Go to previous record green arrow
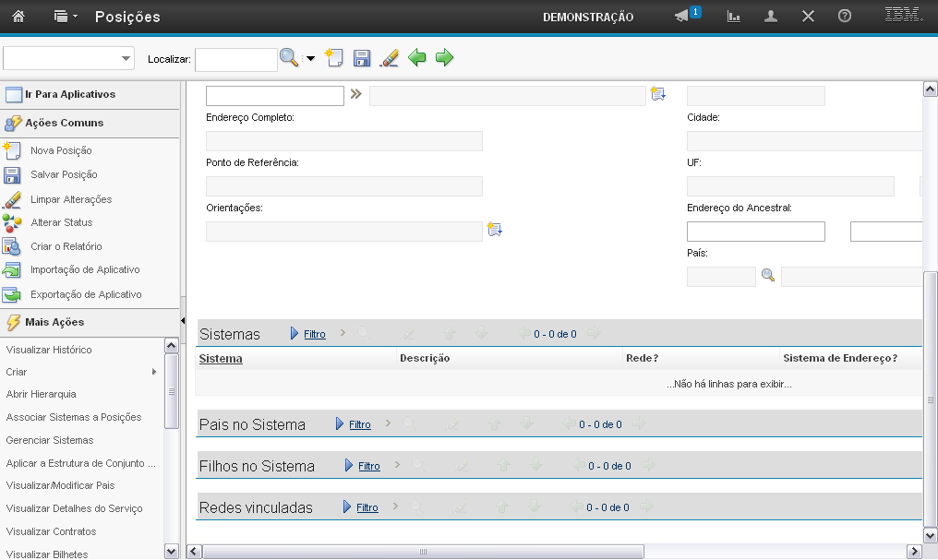This screenshot has height=560, width=938. click(x=417, y=58)
